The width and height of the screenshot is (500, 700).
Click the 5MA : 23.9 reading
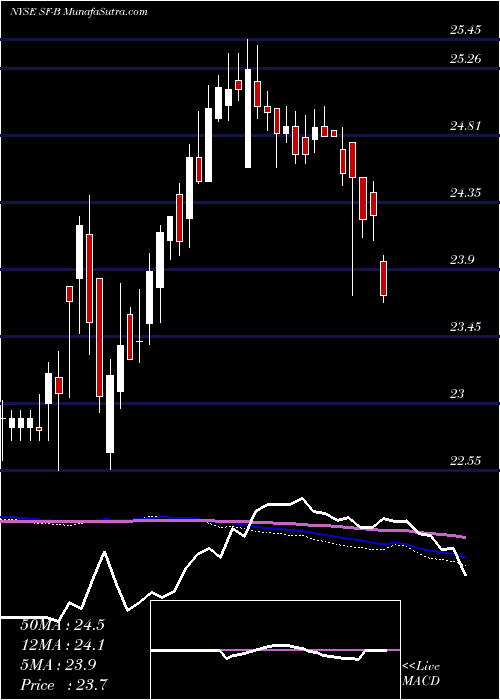tap(58, 665)
